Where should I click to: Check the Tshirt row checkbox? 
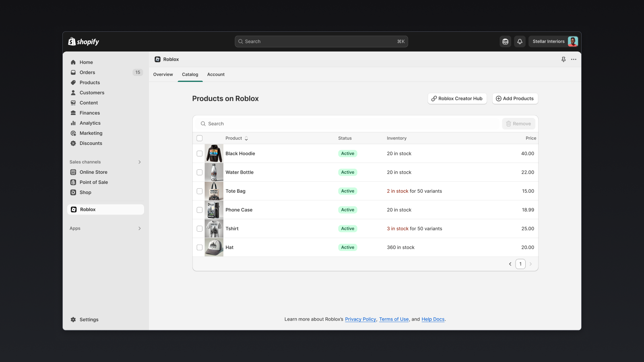point(200,228)
